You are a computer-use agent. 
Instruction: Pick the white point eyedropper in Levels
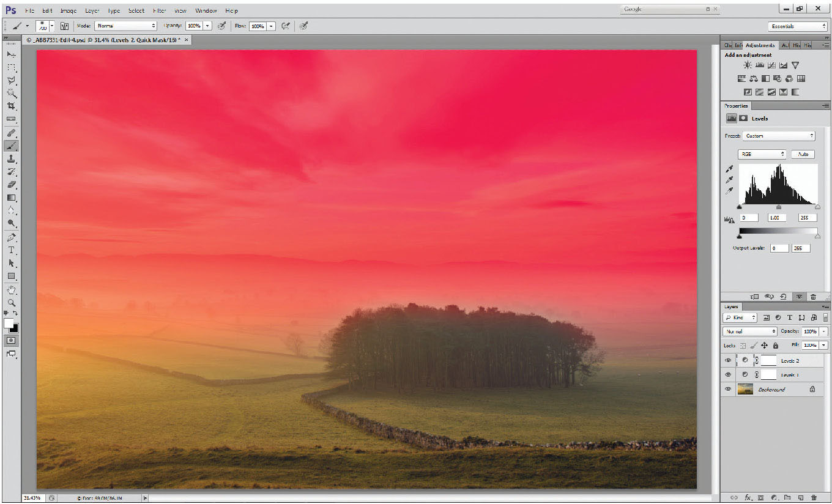click(x=729, y=191)
